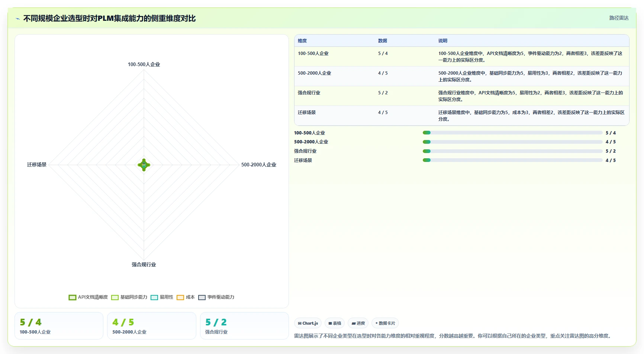Open the 5 / 4 100-500人企业 data card
The image size is (644, 354).
tap(59, 326)
